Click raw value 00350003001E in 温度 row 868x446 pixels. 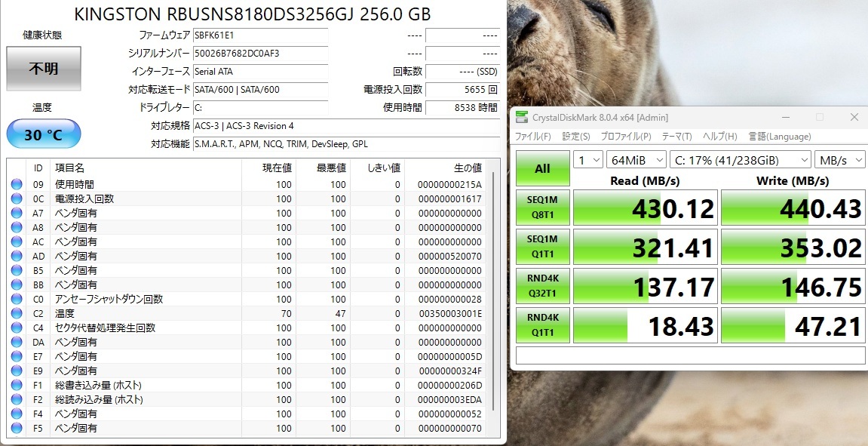pos(451,314)
